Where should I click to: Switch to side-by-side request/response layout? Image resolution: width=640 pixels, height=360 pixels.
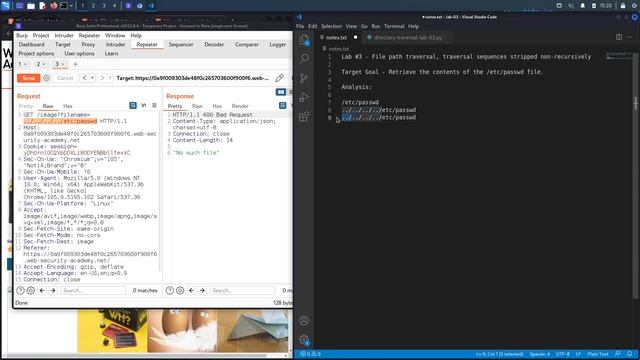pyautogui.click(x=281, y=92)
